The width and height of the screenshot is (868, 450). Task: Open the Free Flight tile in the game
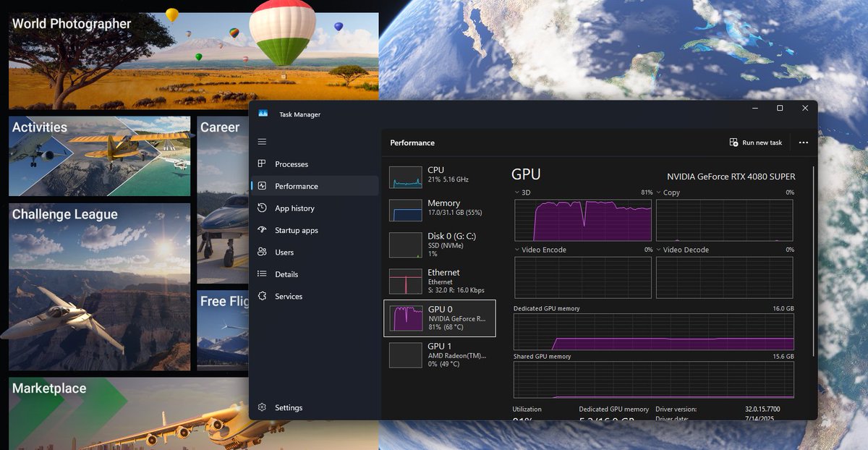(223, 330)
